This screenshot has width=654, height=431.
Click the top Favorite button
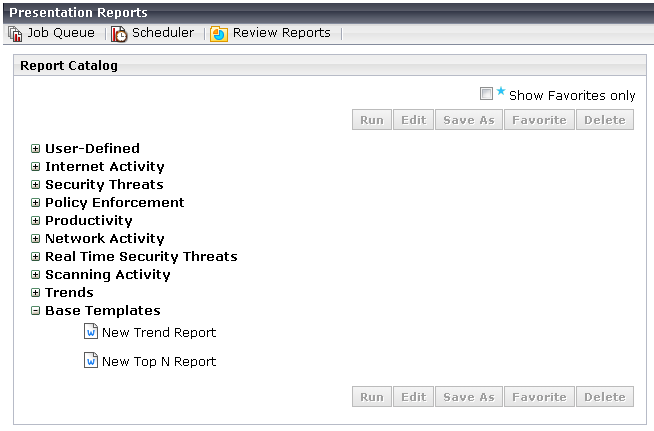539,120
